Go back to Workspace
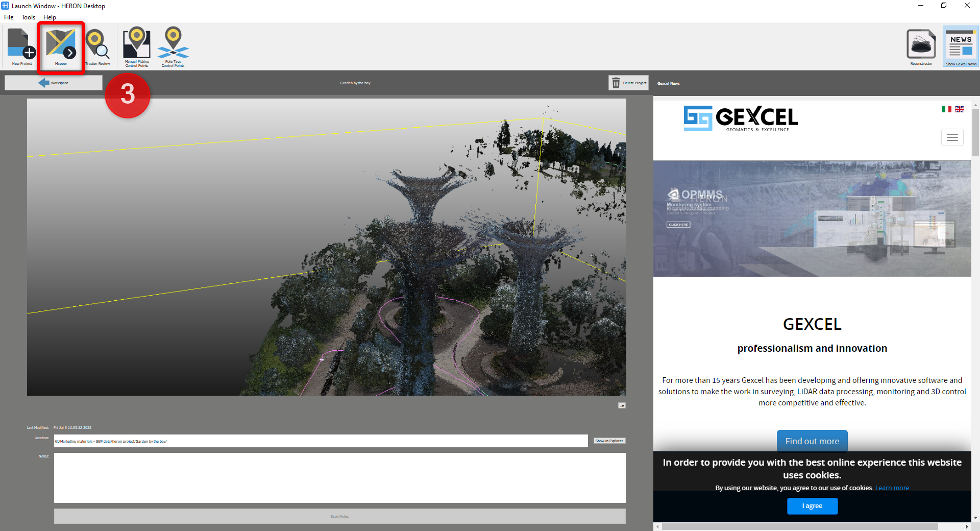The image size is (980, 531). click(54, 83)
